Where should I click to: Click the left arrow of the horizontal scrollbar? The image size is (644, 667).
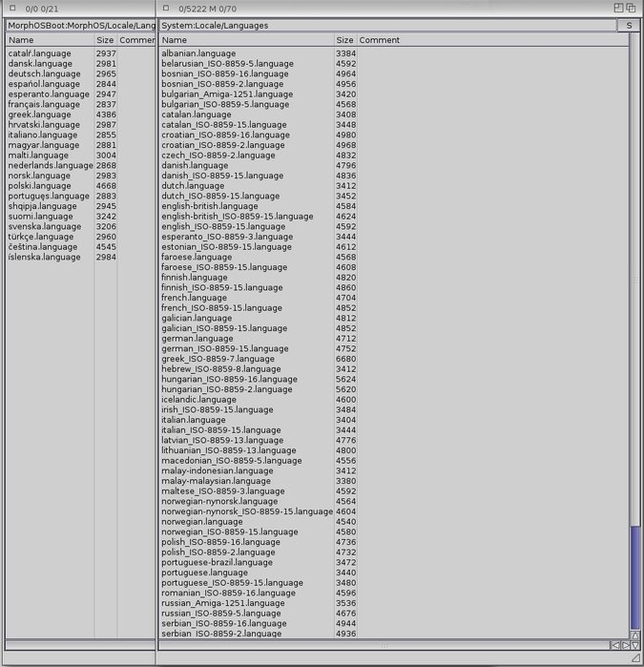615,645
